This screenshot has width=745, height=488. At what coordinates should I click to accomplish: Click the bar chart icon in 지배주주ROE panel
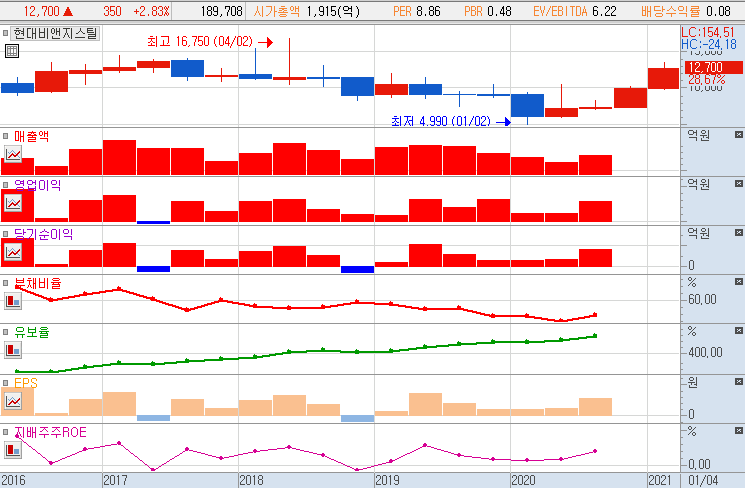[x=13, y=450]
